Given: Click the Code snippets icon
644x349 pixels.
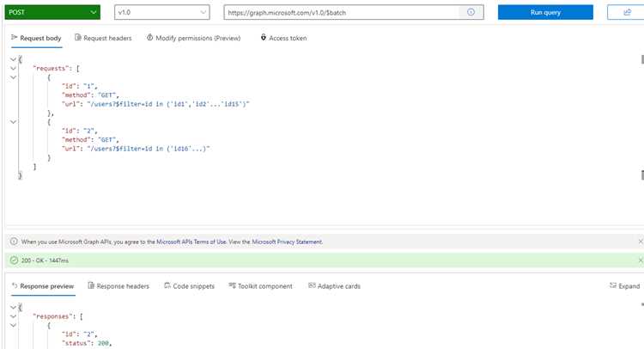Looking at the screenshot, I should pos(167,285).
